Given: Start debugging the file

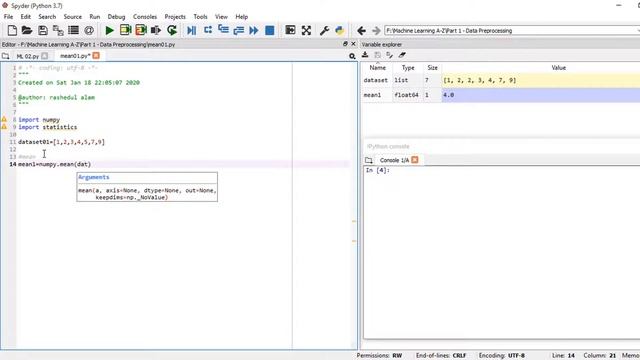Looking at the screenshot, I should pos(191,30).
